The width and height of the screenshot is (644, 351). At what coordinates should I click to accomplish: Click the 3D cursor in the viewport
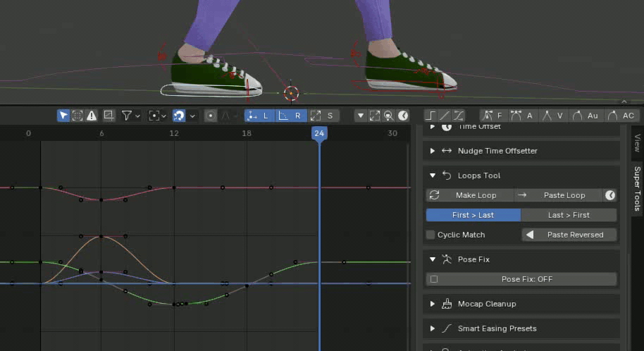(291, 93)
